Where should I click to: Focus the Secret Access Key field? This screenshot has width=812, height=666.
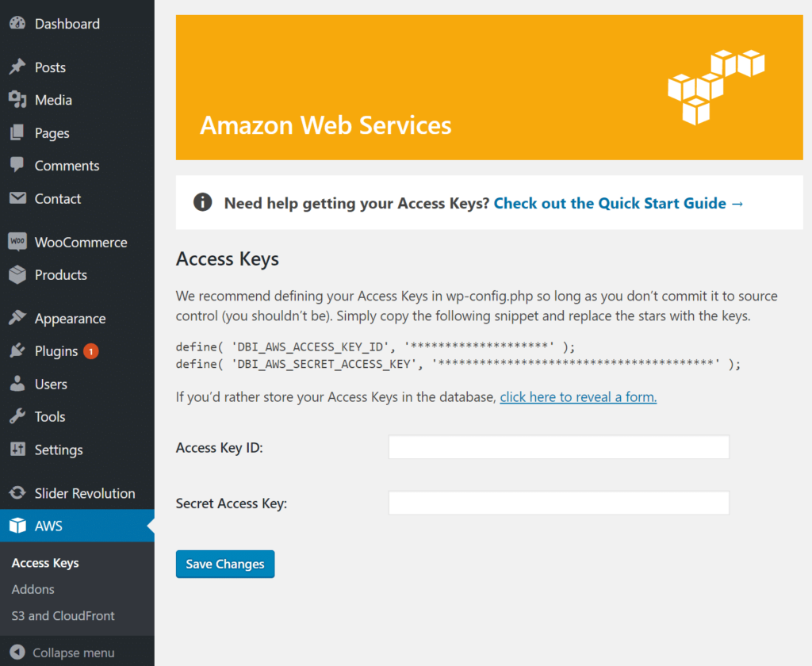pyautogui.click(x=558, y=503)
